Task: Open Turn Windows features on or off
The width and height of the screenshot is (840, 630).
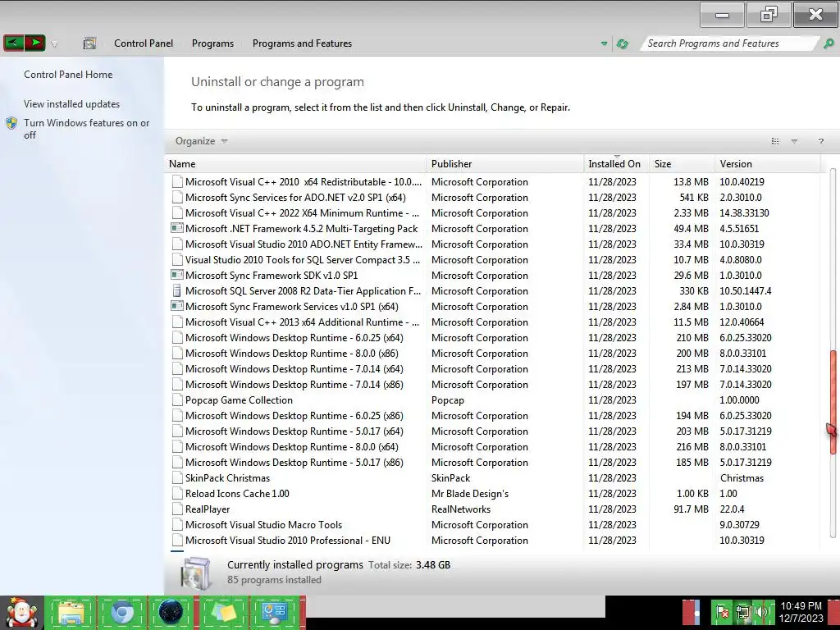Action: [86, 129]
